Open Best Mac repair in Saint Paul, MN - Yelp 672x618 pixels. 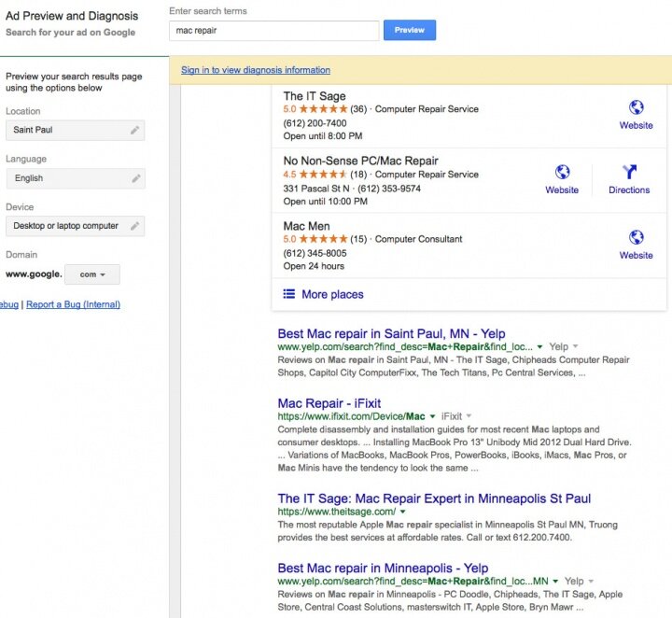[x=391, y=333]
